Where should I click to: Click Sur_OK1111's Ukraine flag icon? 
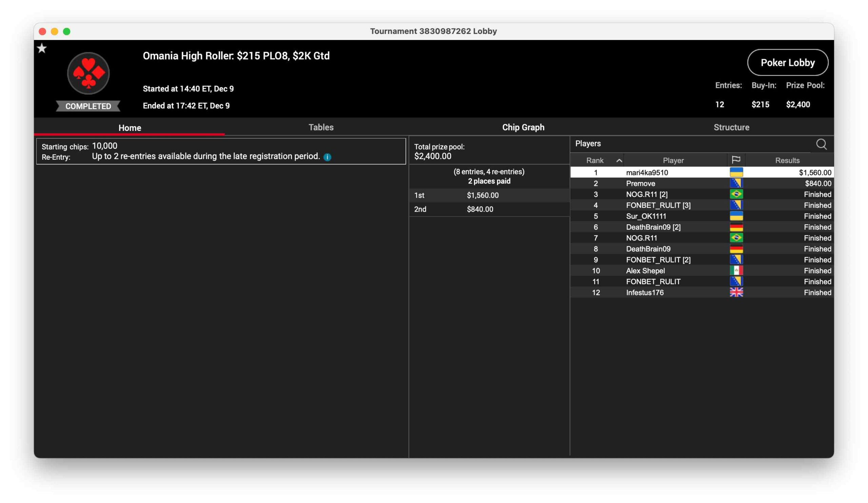click(x=736, y=216)
